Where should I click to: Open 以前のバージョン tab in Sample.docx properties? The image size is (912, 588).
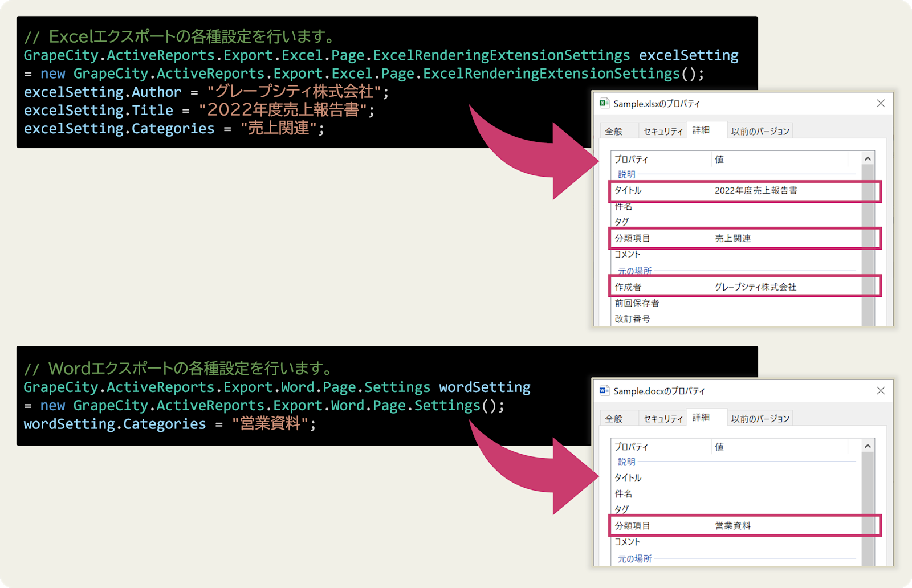760,418
